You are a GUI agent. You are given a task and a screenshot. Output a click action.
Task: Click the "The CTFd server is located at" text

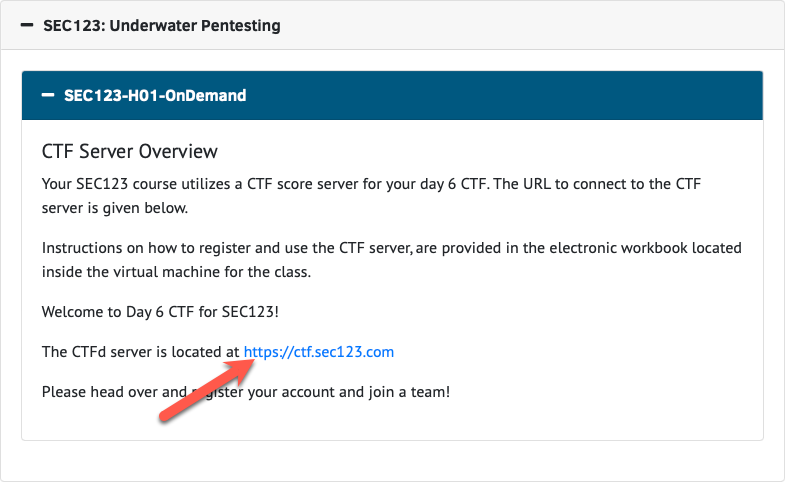140,352
